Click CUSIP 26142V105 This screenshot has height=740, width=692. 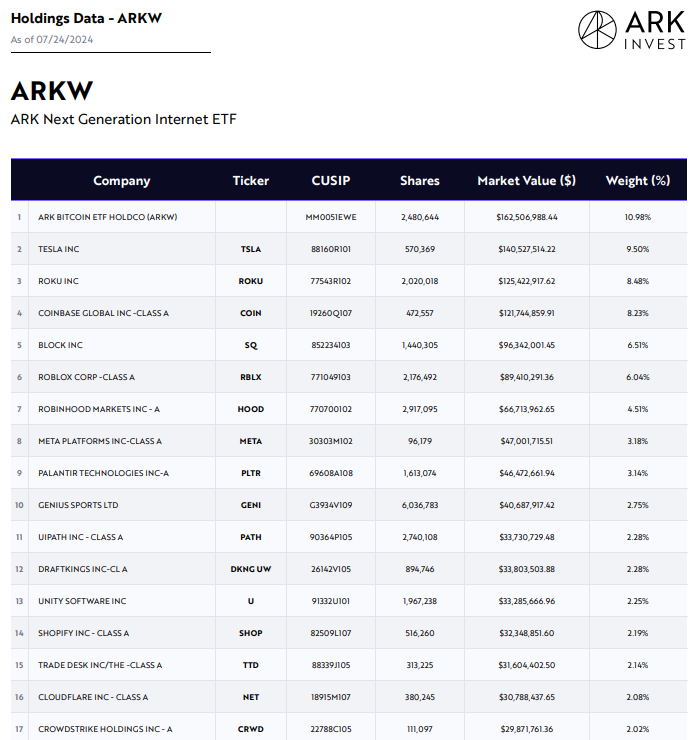pos(331,569)
